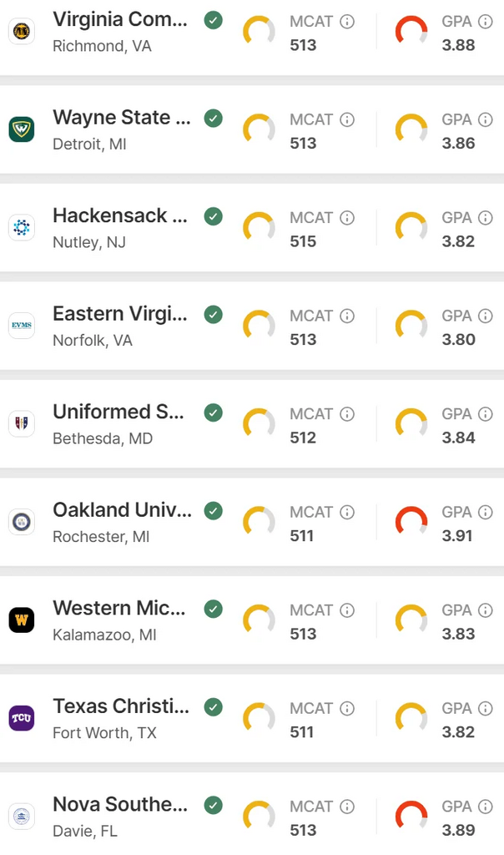504x855 pixels.
Task: Click the Western Michigan W logo
Action: tap(22, 620)
